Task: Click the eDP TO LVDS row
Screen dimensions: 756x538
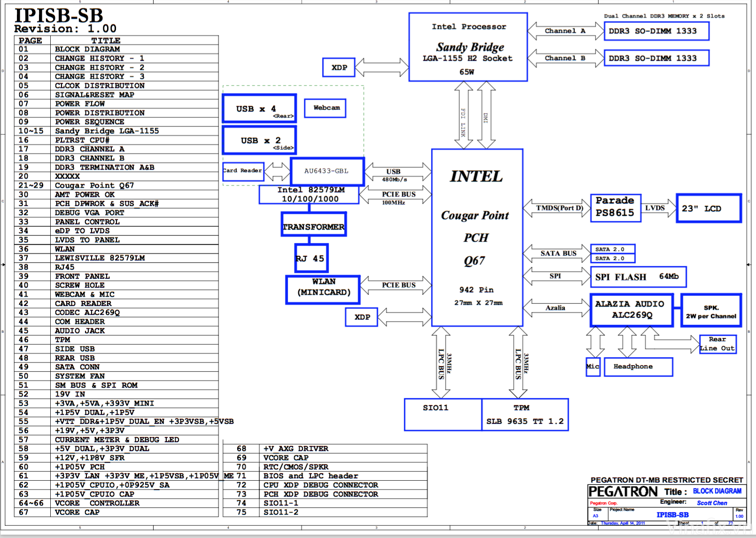Action: 116,231
